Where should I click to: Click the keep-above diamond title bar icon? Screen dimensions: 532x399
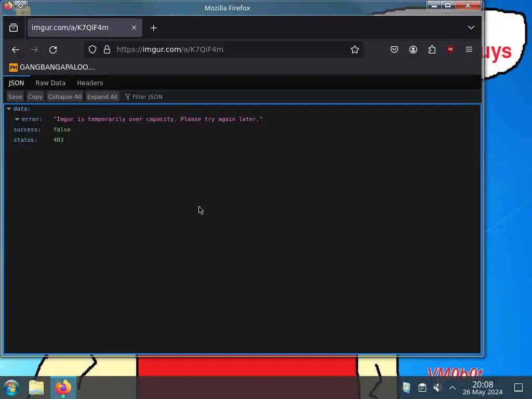point(21,5)
